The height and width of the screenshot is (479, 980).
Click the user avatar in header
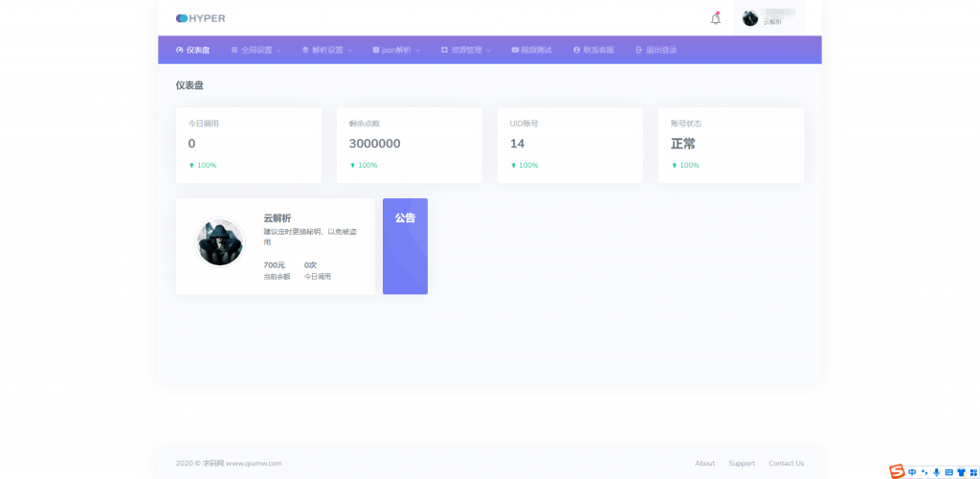coord(750,18)
